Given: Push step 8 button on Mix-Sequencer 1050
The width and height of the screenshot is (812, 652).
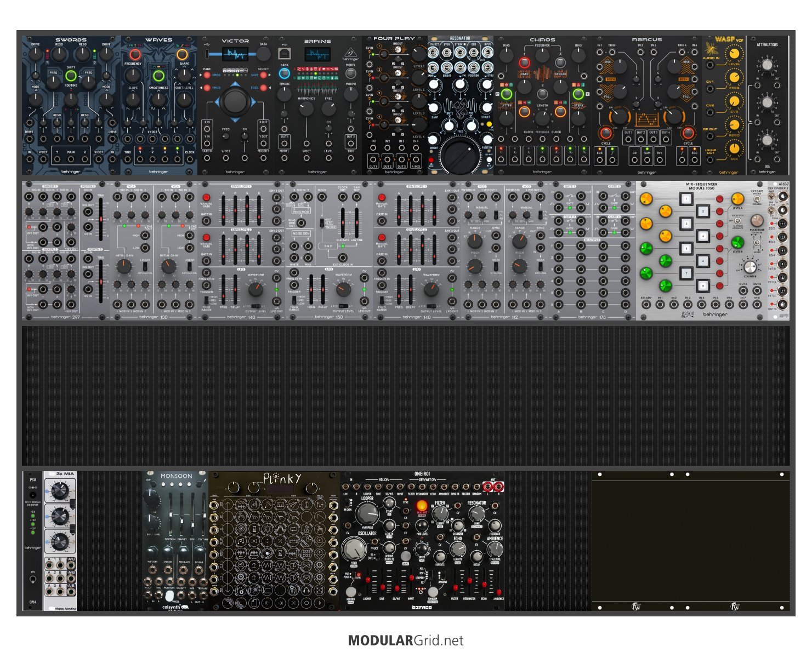Looking at the screenshot, I should 703,285.
